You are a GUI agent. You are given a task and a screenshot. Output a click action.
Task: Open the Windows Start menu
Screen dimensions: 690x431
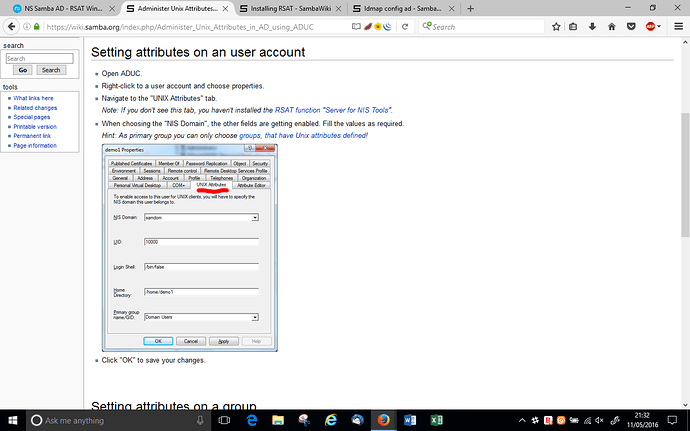click(13, 420)
